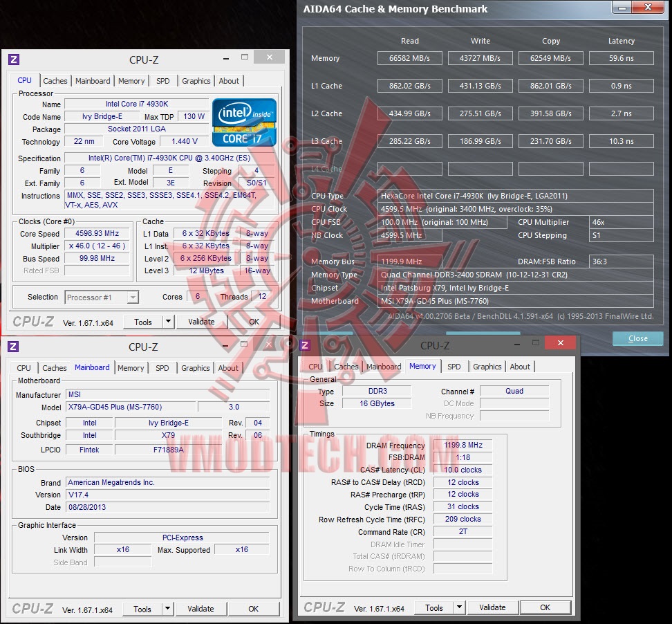Click L3 Cache Copy value 231.70 GB/s
Screen dimensions: 672x624
click(551, 141)
